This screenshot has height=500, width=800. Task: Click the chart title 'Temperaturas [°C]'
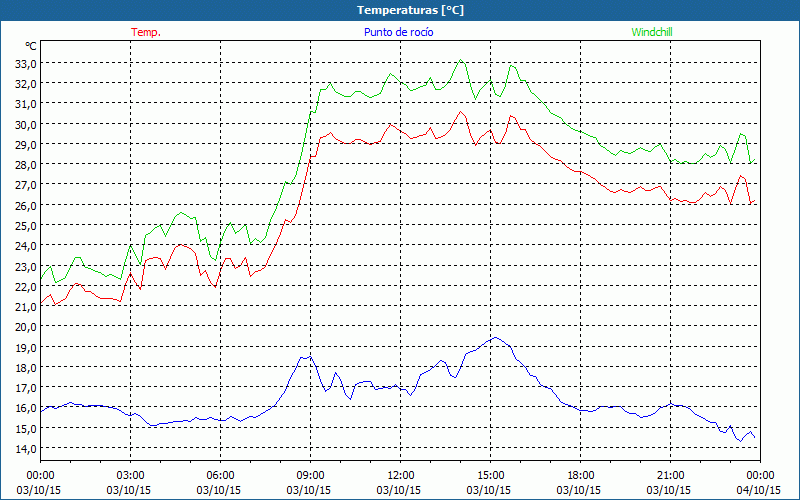(410, 10)
